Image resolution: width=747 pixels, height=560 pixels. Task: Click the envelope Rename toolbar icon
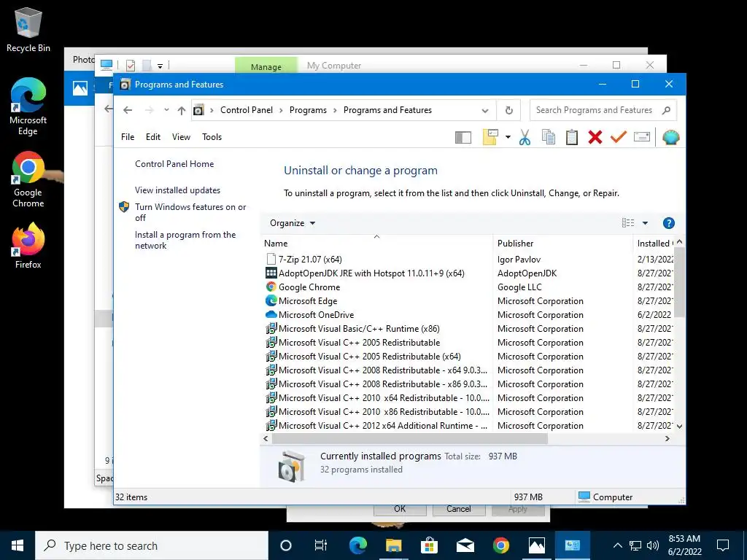[x=642, y=137]
